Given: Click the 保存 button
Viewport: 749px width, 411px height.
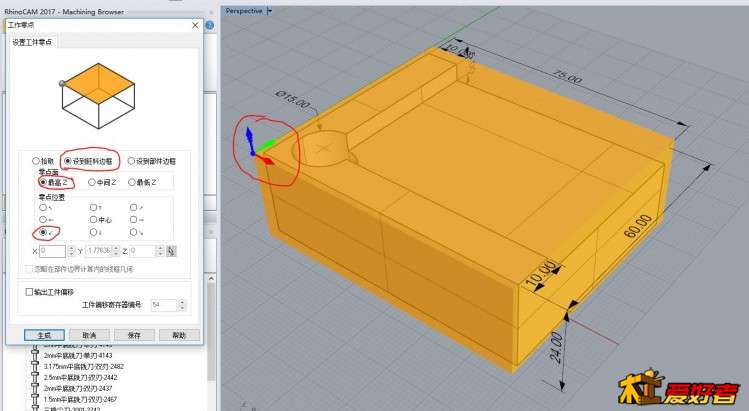Looking at the screenshot, I should click(x=134, y=335).
